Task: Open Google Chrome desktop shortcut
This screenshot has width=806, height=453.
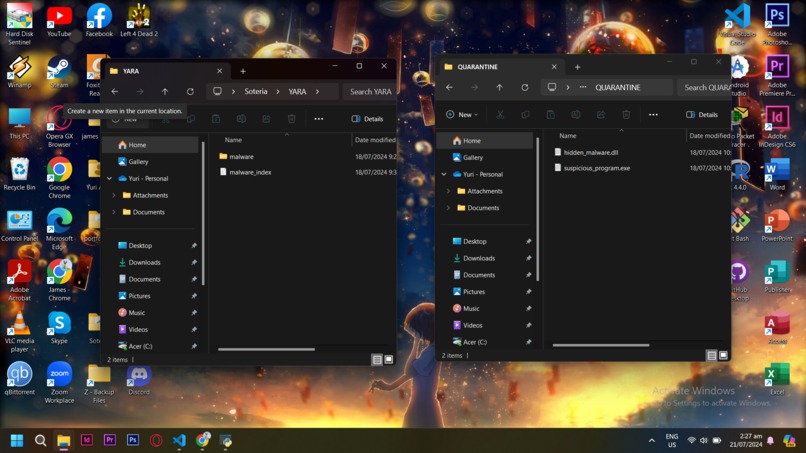Action: [59, 177]
